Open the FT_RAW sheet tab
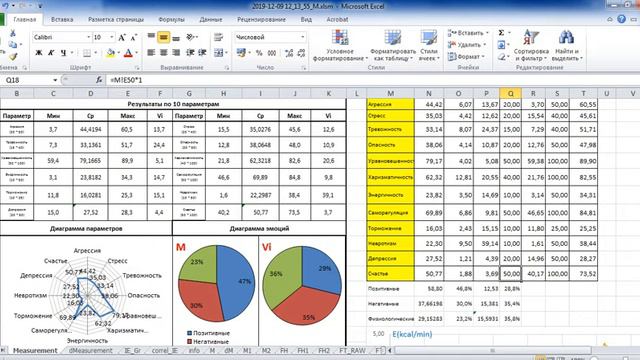Image resolution: width=640 pixels, height=360 pixels. click(352, 350)
